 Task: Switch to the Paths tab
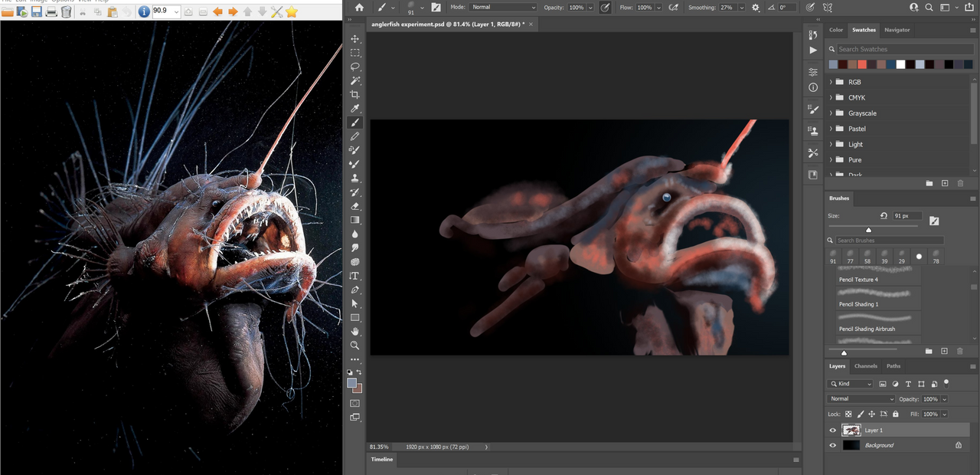[x=893, y=366]
